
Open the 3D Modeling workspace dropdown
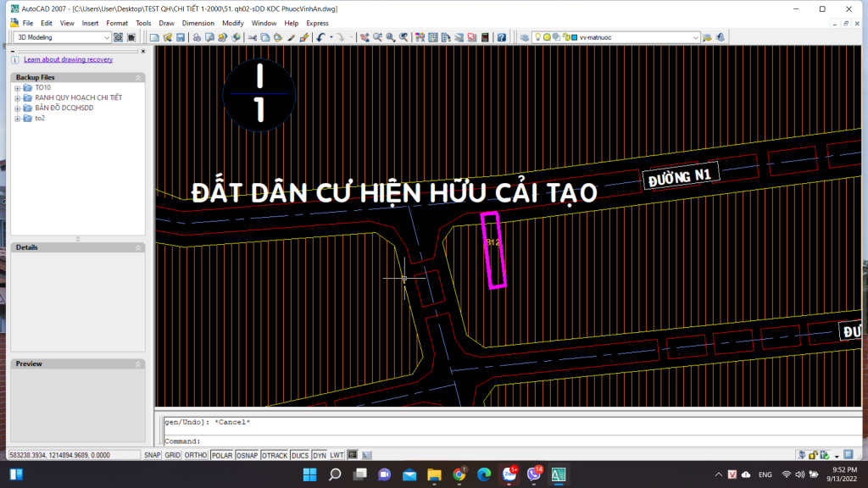point(107,37)
